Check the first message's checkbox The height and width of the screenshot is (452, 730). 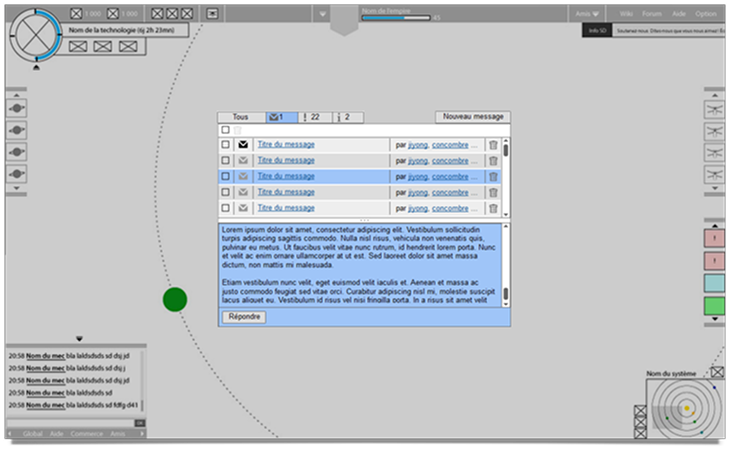[x=226, y=145]
